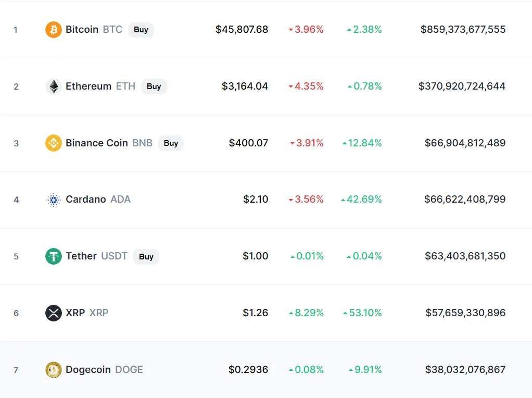Click the Bitcoin logo icon
Viewport: 532px width, 398px height.
coord(54,30)
